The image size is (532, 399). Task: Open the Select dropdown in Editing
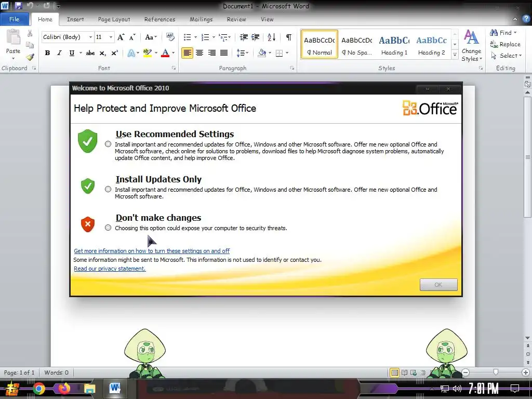506,55
